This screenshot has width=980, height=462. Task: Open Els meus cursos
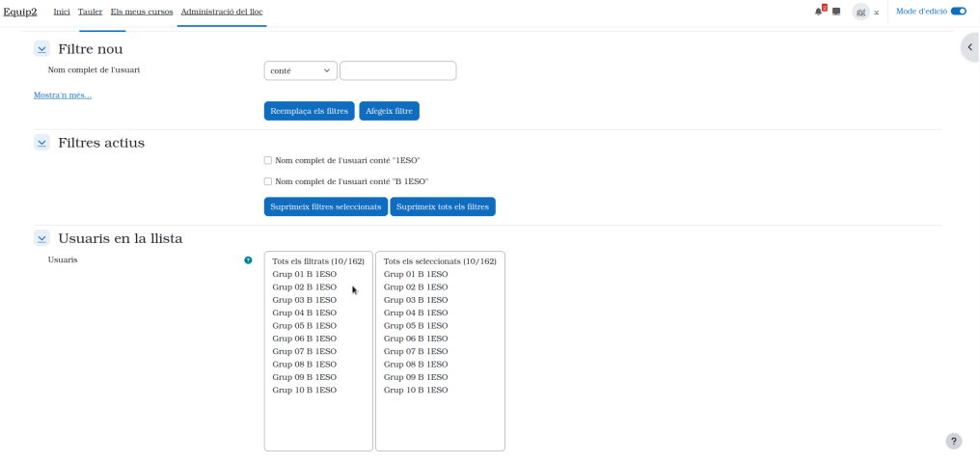click(142, 12)
